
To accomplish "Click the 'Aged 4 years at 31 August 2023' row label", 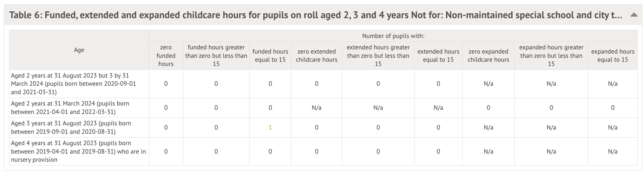I will 78,151.
